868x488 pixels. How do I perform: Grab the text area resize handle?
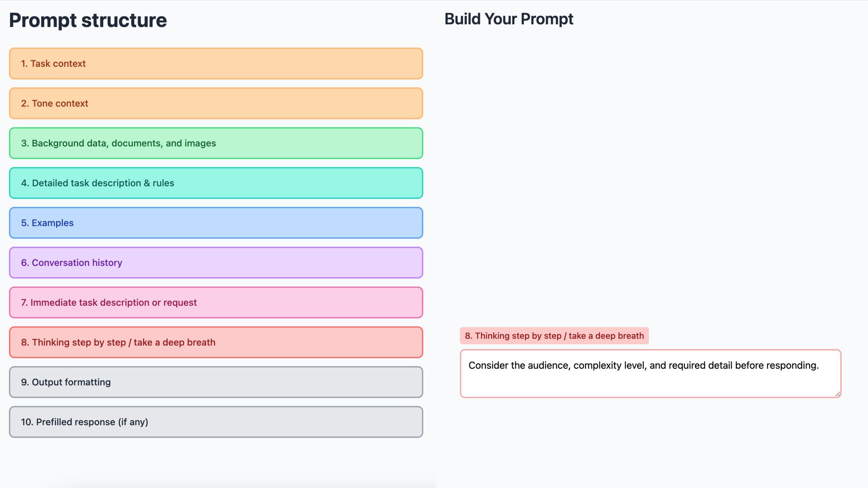pos(837,394)
